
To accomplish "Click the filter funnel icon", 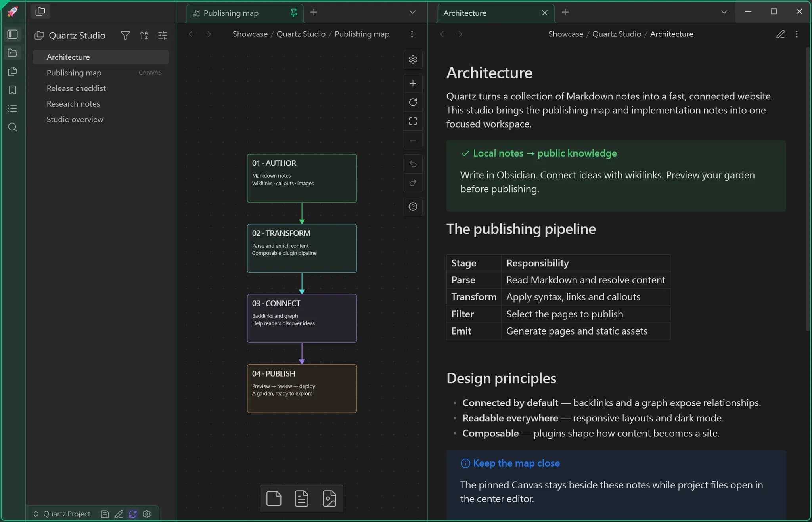I will [x=125, y=36].
